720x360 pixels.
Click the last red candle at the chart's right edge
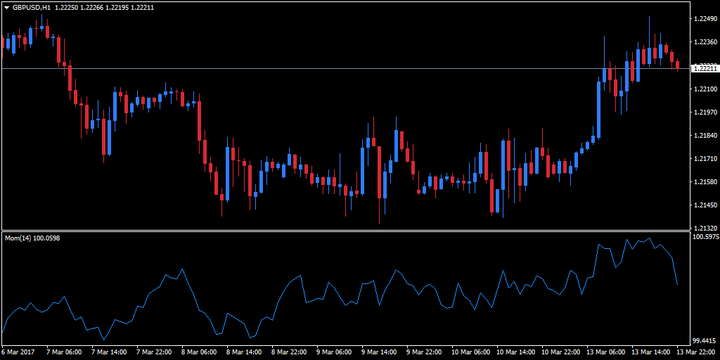(677, 65)
